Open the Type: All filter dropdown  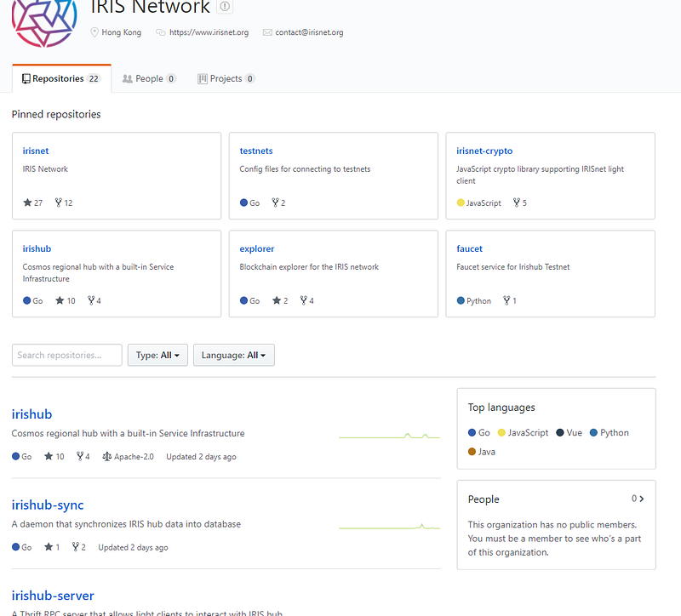[x=157, y=355]
